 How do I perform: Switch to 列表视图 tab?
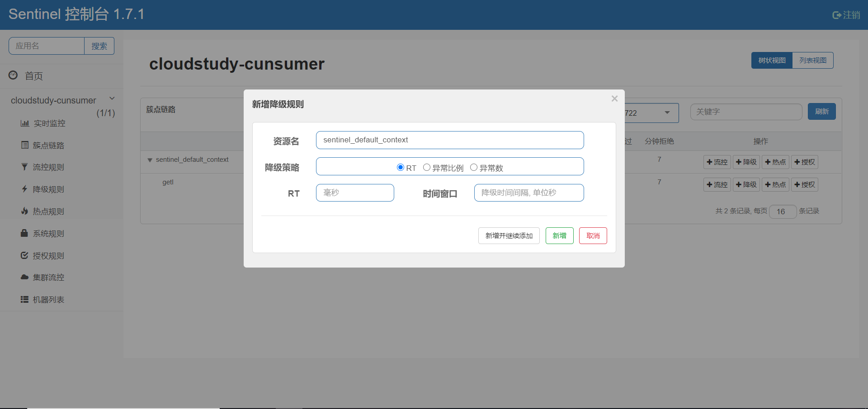(x=813, y=60)
